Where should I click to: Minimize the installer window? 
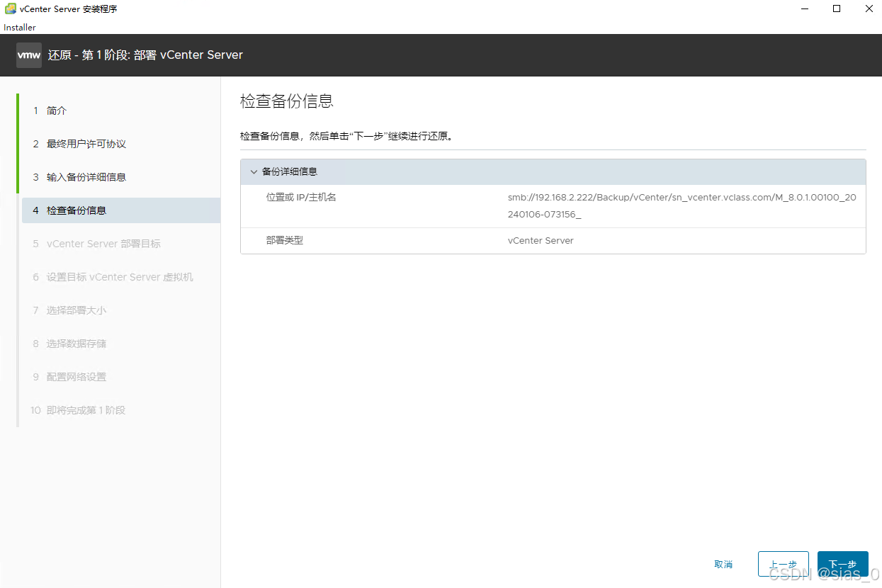tap(805, 9)
